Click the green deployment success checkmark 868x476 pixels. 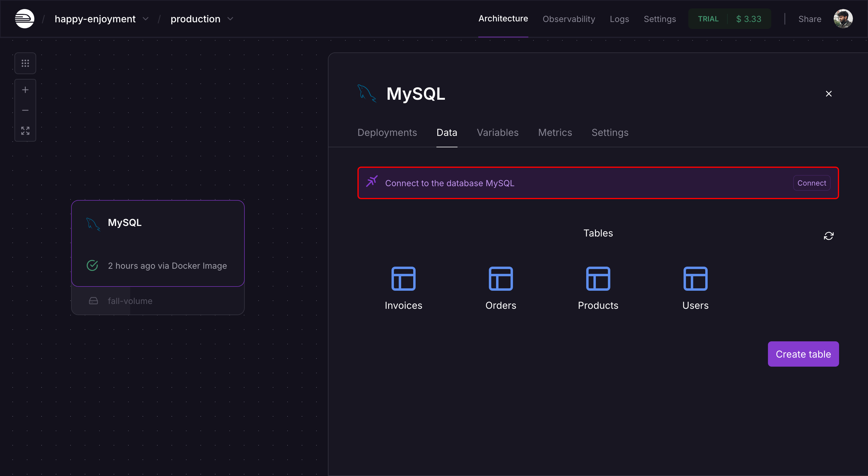pyautogui.click(x=92, y=265)
